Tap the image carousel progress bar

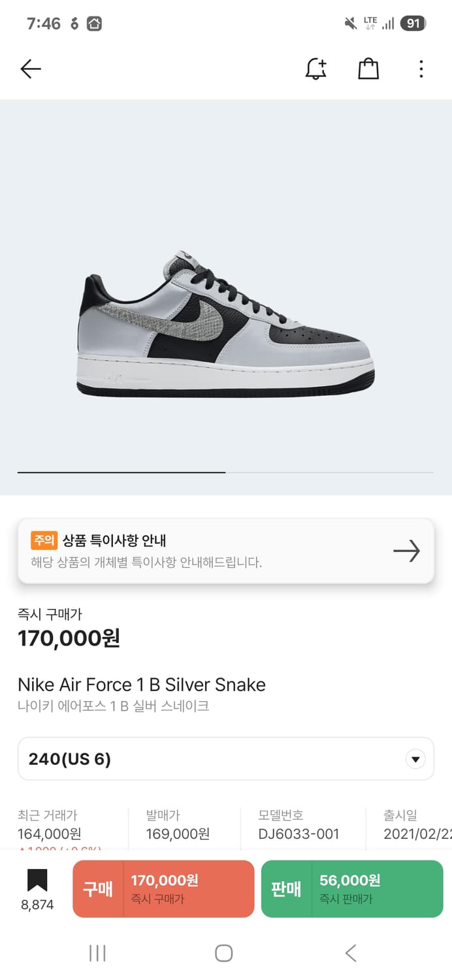pos(225,472)
